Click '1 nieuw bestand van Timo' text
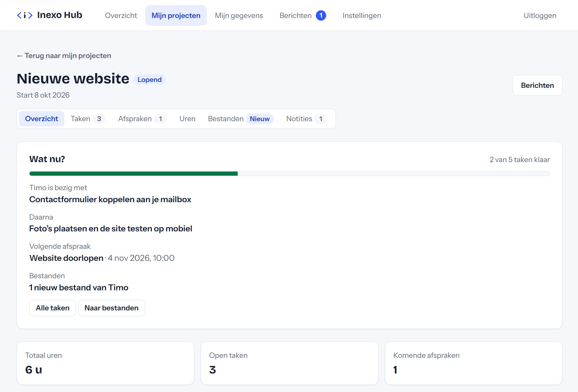The width and height of the screenshot is (578, 392). (x=79, y=288)
